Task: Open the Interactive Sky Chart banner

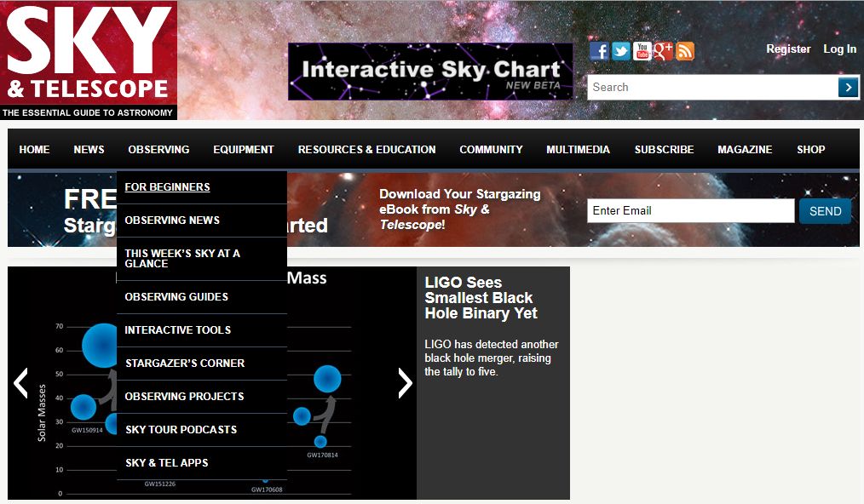Action: click(430, 72)
